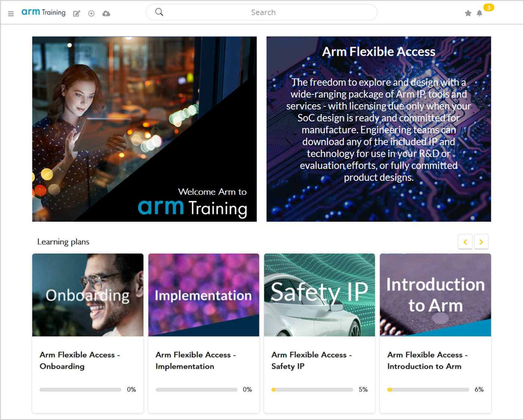524x420 pixels.
Task: Click the 'Learning plans' heading
Action: (63, 242)
